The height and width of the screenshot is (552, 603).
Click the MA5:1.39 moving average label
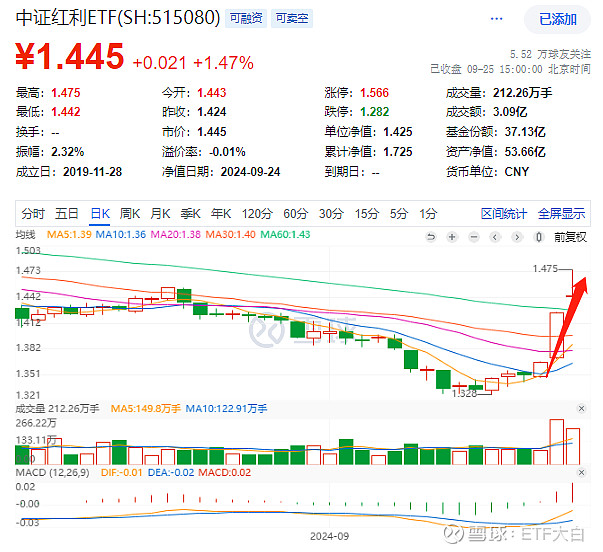pyautogui.click(x=69, y=234)
